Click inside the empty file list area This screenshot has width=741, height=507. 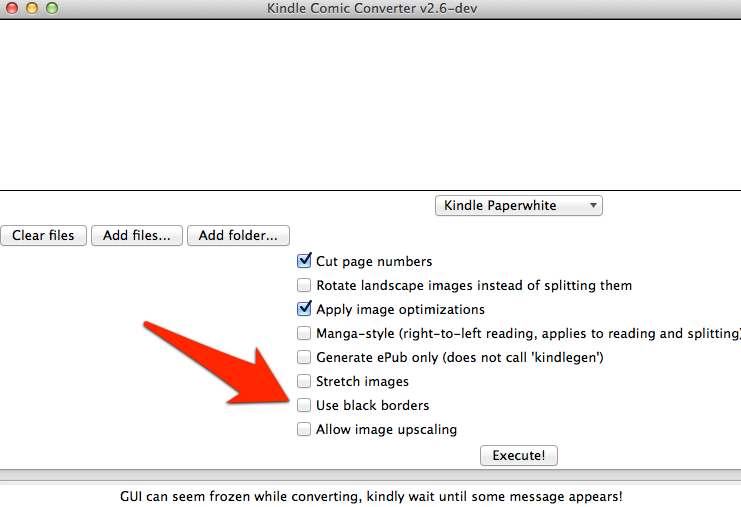pyautogui.click(x=370, y=105)
